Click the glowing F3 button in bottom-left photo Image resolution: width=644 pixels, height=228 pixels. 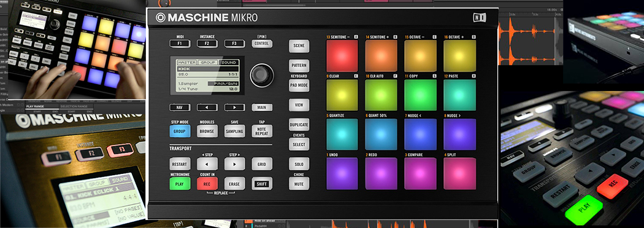(120, 150)
